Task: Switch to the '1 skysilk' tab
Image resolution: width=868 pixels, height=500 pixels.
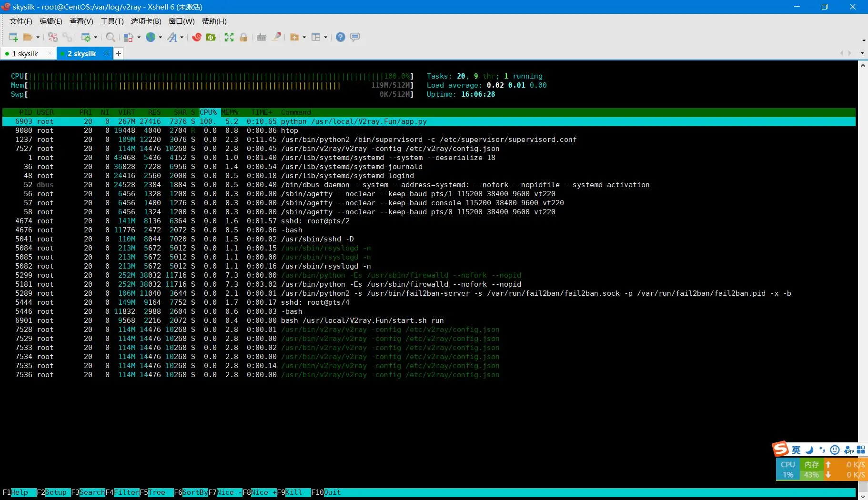Action: 25,54
